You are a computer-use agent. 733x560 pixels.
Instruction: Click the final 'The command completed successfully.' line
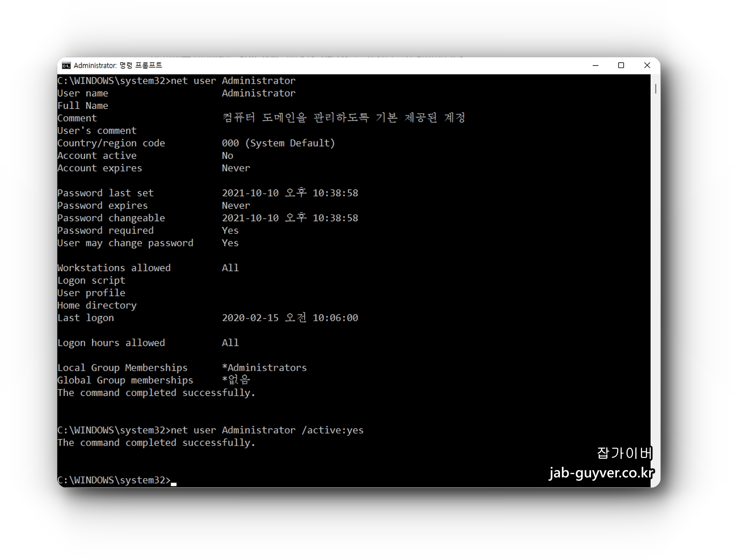(x=156, y=443)
